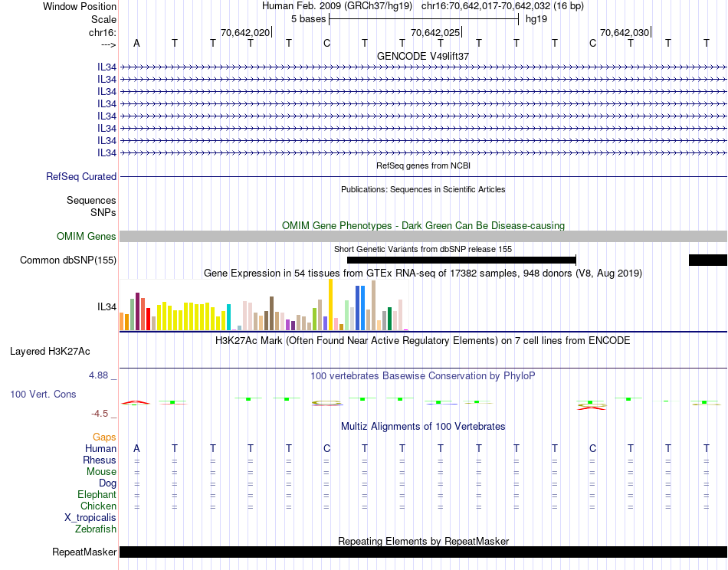
Task: Click the RepeatMasker track label
Action: pyautogui.click(x=84, y=552)
